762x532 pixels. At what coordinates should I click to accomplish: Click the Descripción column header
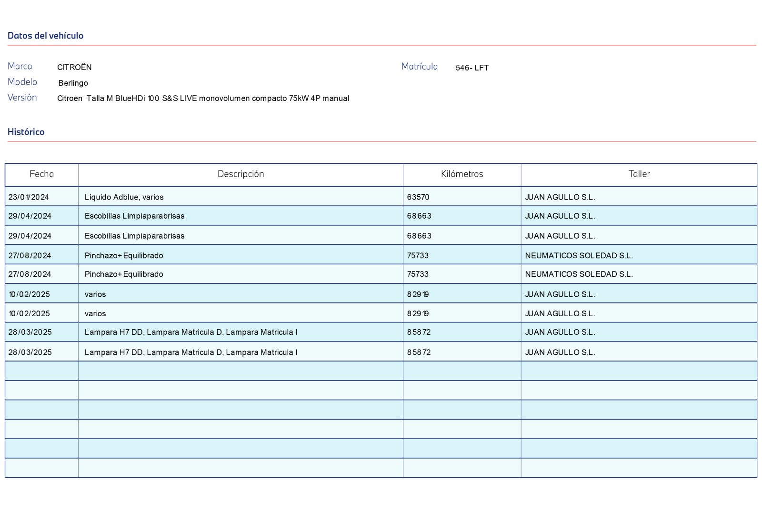click(241, 174)
